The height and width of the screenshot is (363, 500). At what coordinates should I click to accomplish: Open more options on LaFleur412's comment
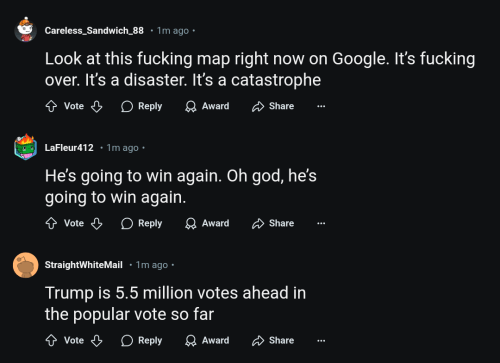(321, 223)
